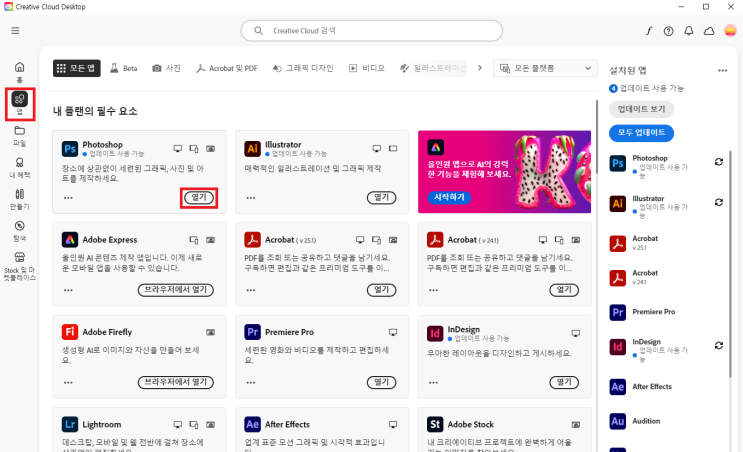Click 브라우저에서 열기 for Adobe Express
743x452 pixels.
click(176, 290)
